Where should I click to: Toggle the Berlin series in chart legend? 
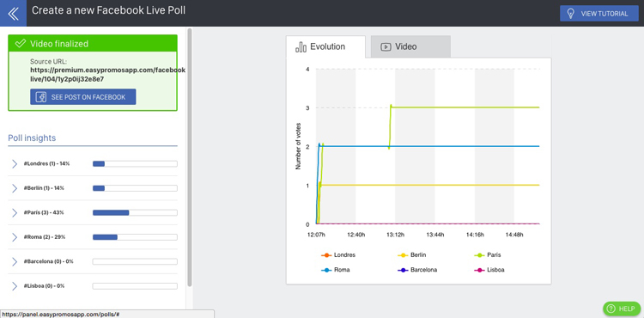(x=412, y=255)
